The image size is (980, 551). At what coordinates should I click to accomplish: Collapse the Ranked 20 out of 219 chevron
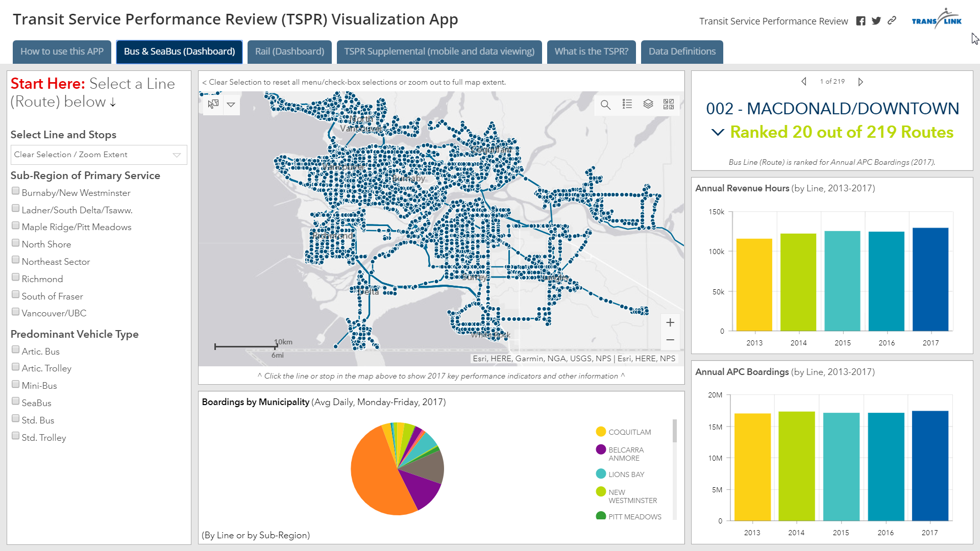[718, 133]
